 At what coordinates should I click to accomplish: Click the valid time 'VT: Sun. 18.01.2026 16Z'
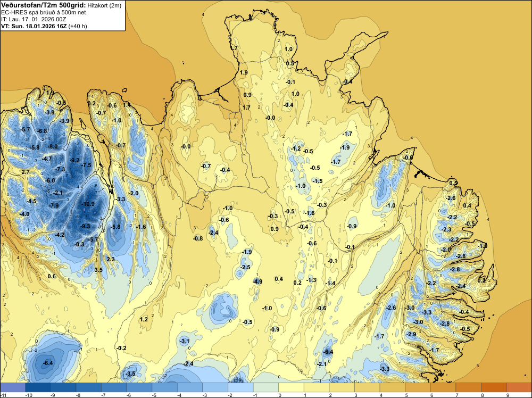(34, 26)
